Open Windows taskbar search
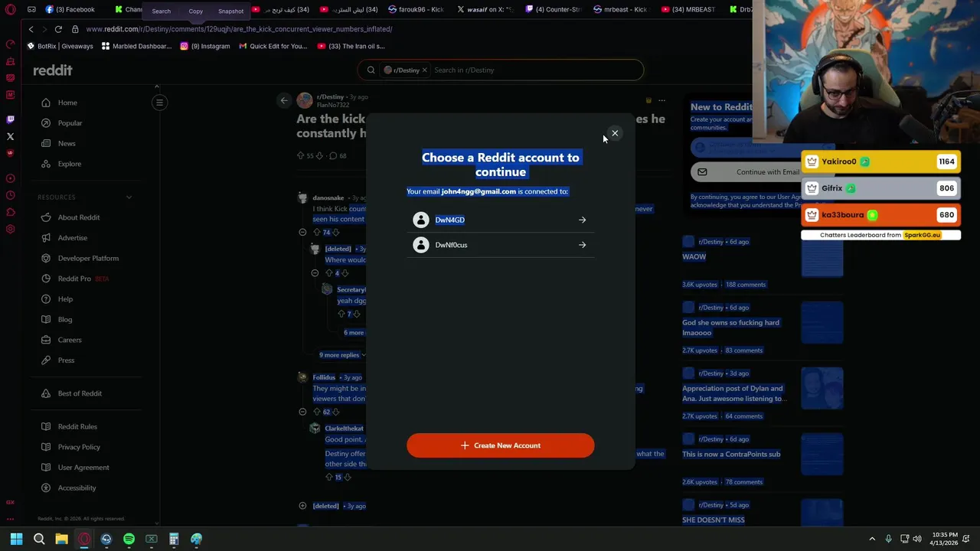The width and height of the screenshot is (980, 551). [x=39, y=539]
